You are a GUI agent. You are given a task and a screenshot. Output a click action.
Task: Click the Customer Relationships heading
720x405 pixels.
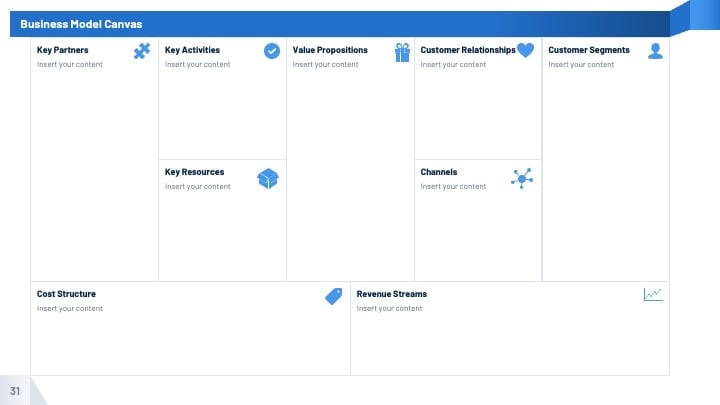point(468,50)
